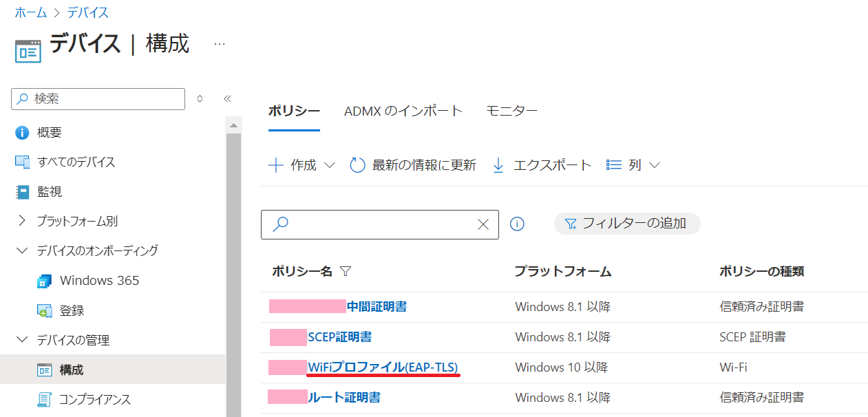Click the SCEP 証明書 policy type cell
The image size is (868, 417).
(752, 337)
